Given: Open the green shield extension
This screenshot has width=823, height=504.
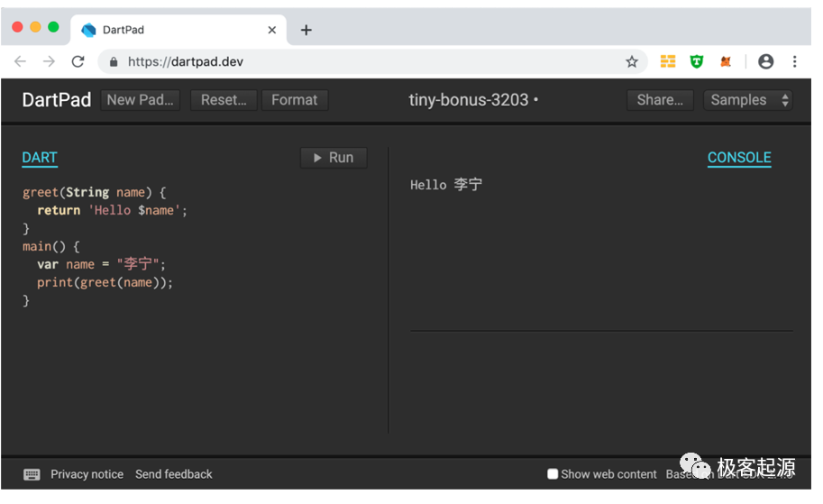Looking at the screenshot, I should [x=697, y=61].
